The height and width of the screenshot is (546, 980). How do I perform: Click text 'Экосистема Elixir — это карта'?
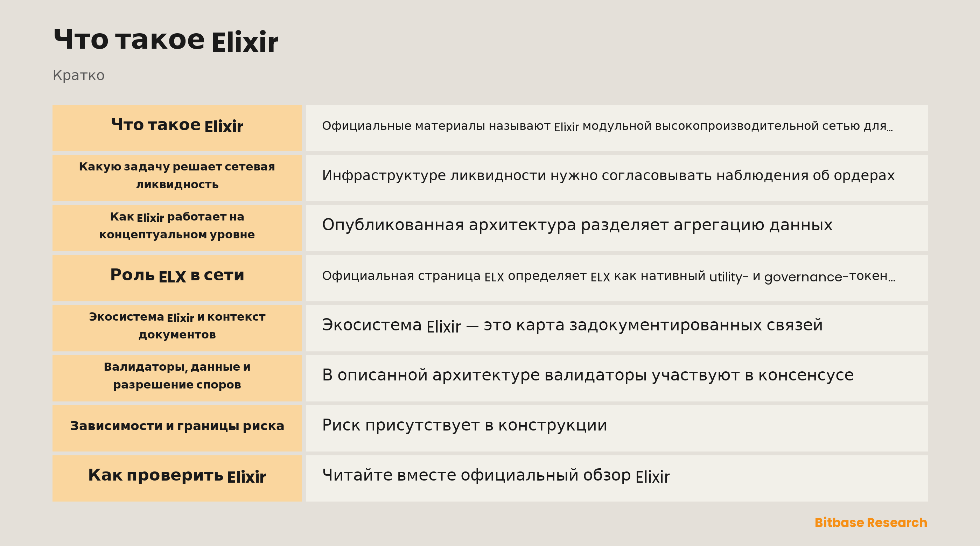point(443,325)
